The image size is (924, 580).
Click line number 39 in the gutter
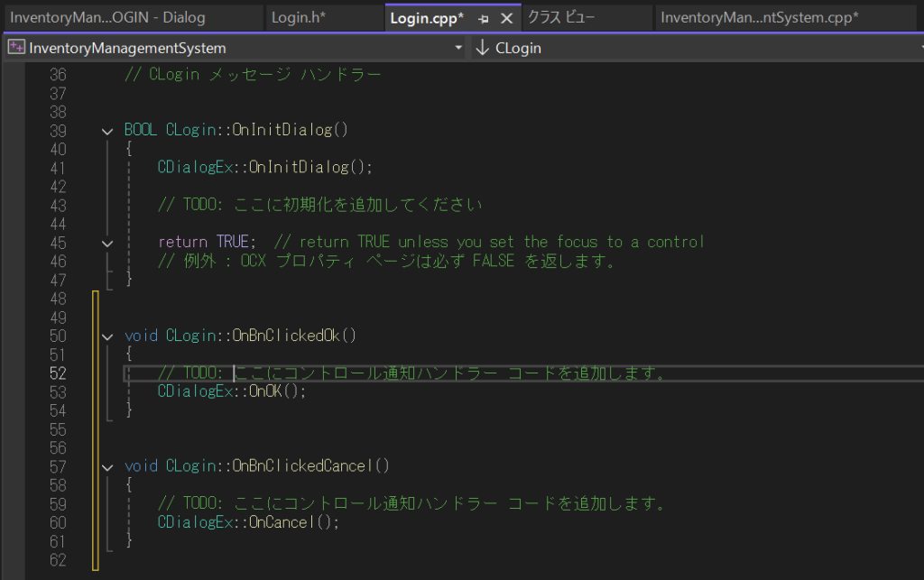point(58,131)
